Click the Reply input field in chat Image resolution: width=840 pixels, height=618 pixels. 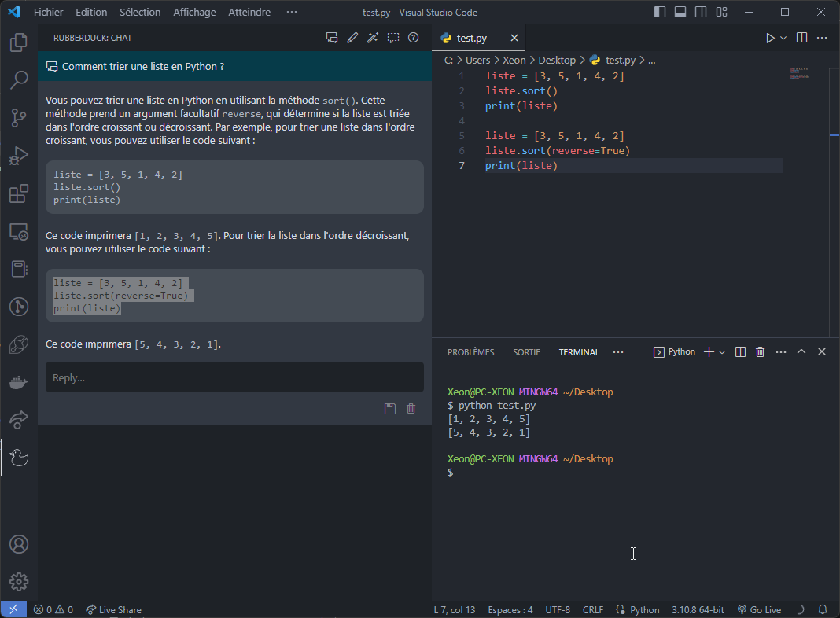pyautogui.click(x=234, y=377)
